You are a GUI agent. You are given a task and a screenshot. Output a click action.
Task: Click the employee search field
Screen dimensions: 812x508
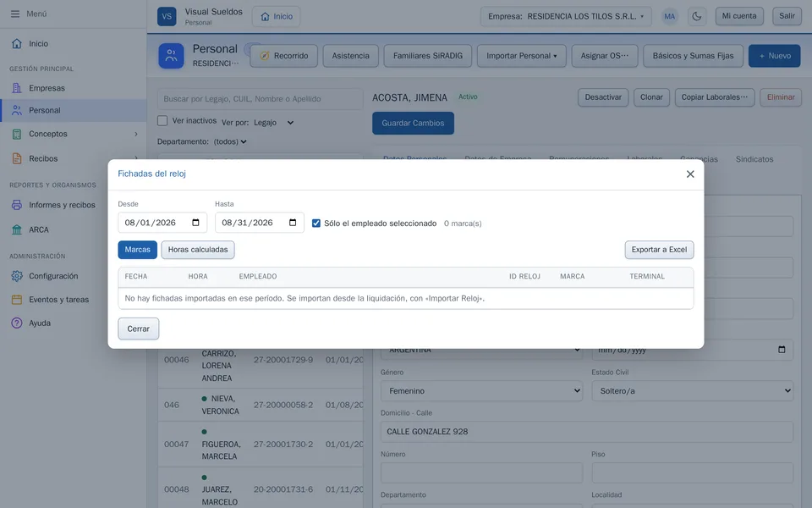260,99
